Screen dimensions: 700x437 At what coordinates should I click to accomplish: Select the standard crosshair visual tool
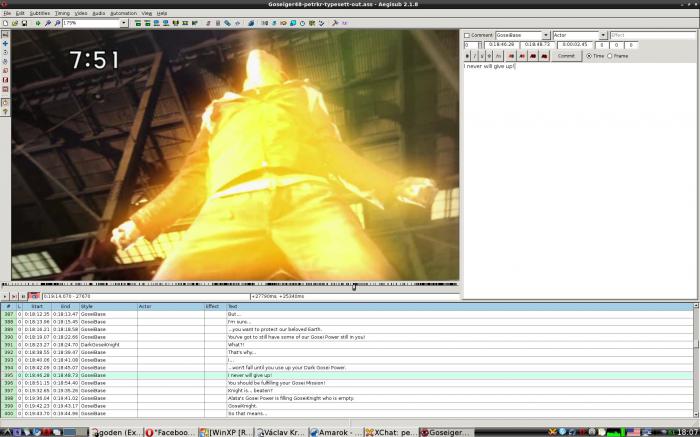point(5,34)
